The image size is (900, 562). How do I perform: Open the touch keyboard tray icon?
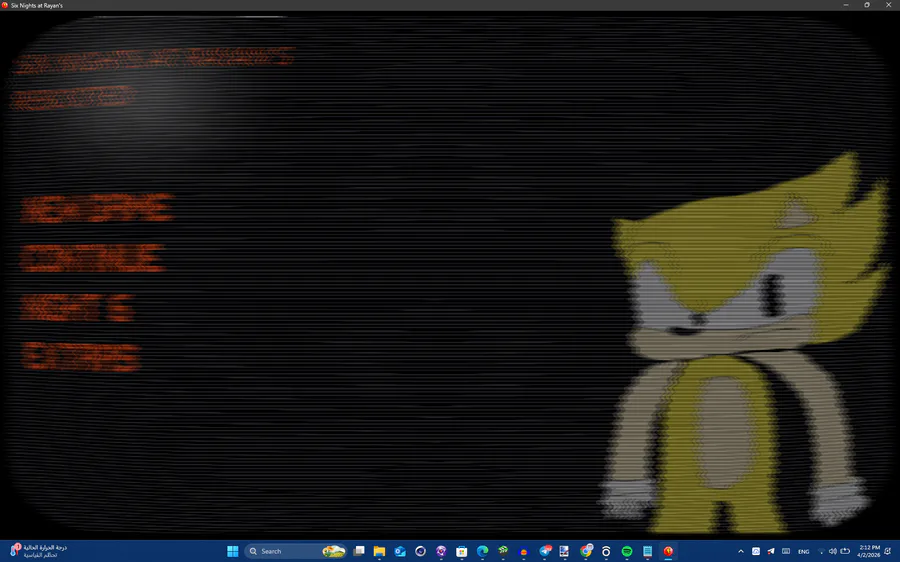tap(786, 551)
